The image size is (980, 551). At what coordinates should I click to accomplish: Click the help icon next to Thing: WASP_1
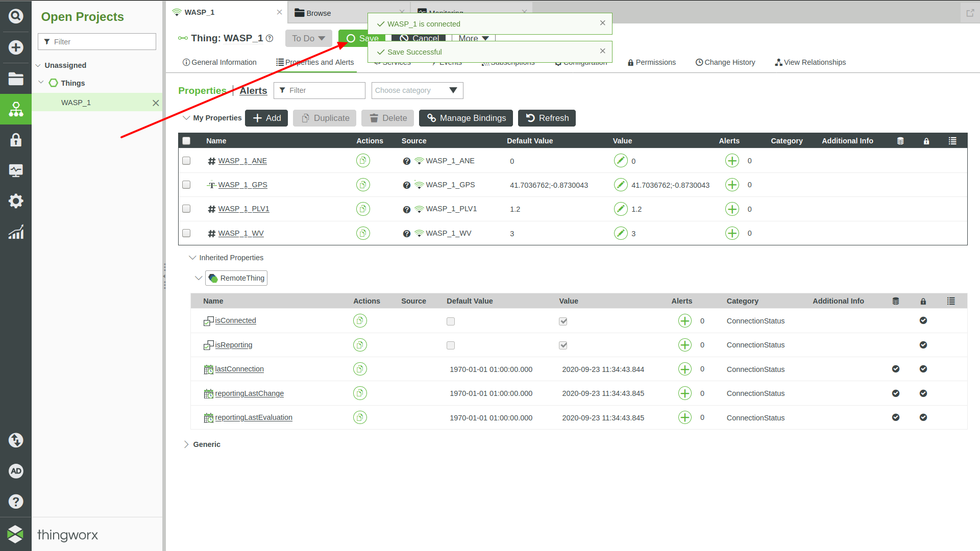click(x=269, y=38)
